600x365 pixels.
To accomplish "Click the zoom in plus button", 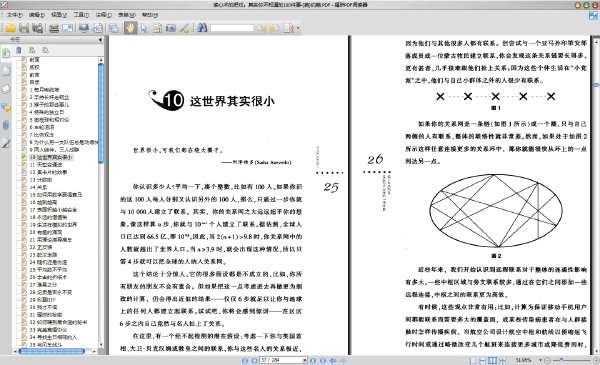I will [x=596, y=360].
